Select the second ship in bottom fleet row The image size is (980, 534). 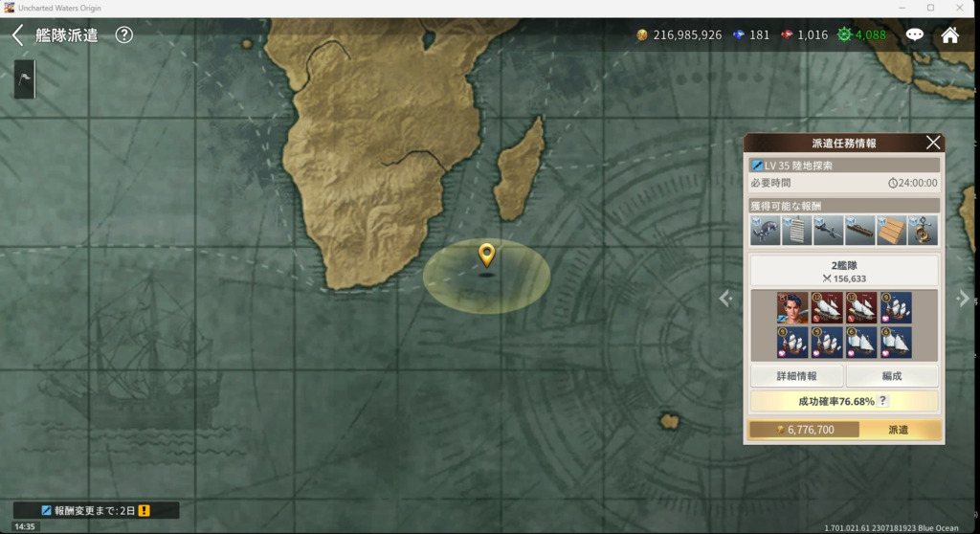coord(827,343)
